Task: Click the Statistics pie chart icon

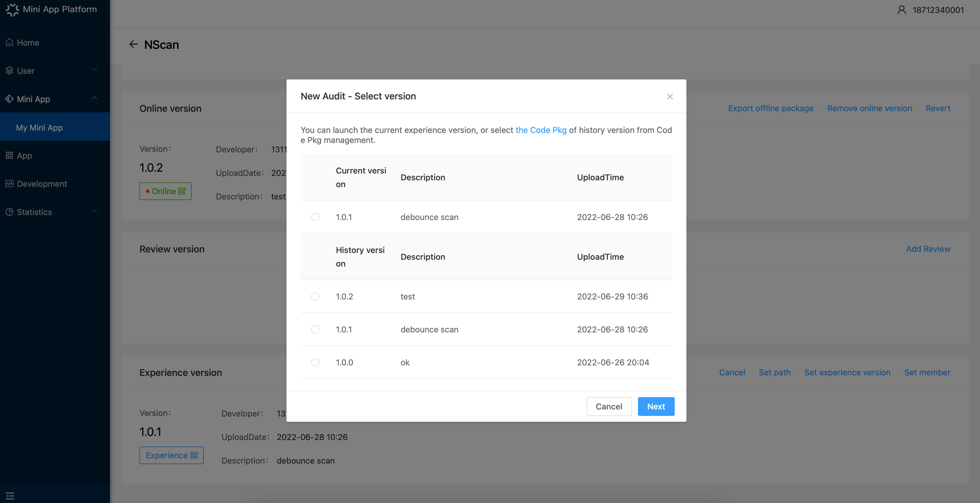Action: [9, 211]
